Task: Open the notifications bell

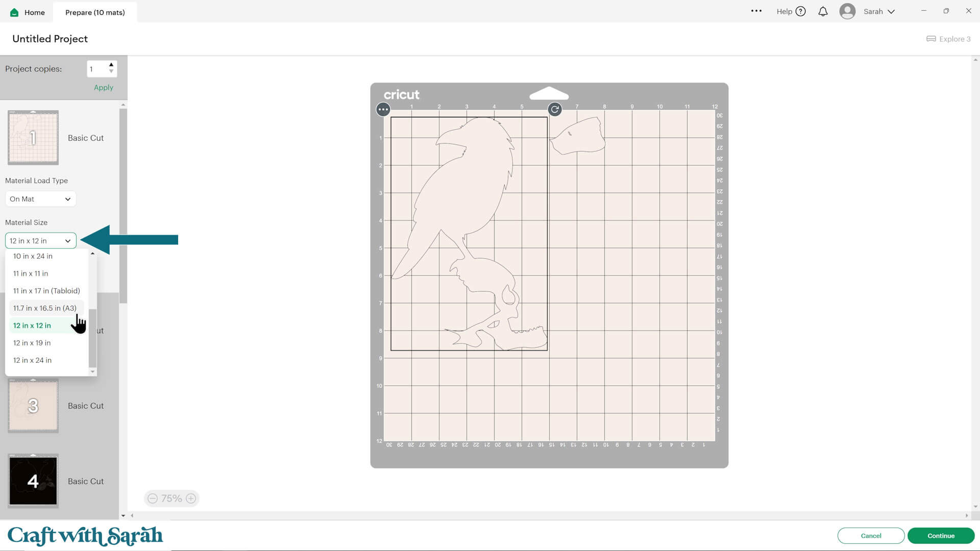Action: click(x=823, y=11)
